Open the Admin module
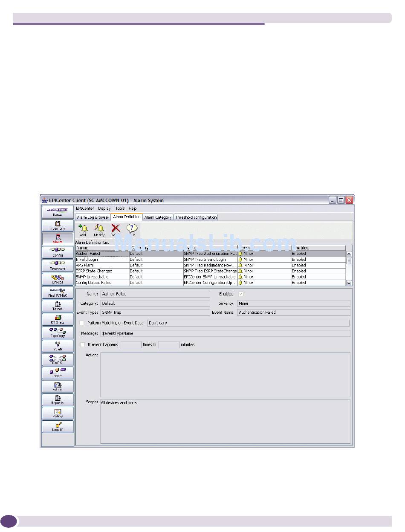The image size is (405, 532). 58,386
